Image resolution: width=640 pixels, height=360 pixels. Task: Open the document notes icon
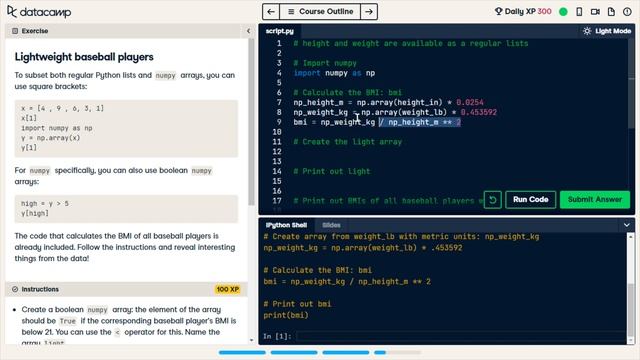pyautogui.click(x=611, y=11)
